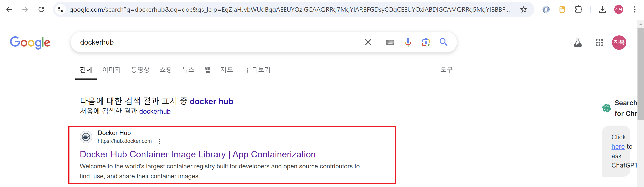
Task: Go back to the previous page
Action: pos(9,9)
